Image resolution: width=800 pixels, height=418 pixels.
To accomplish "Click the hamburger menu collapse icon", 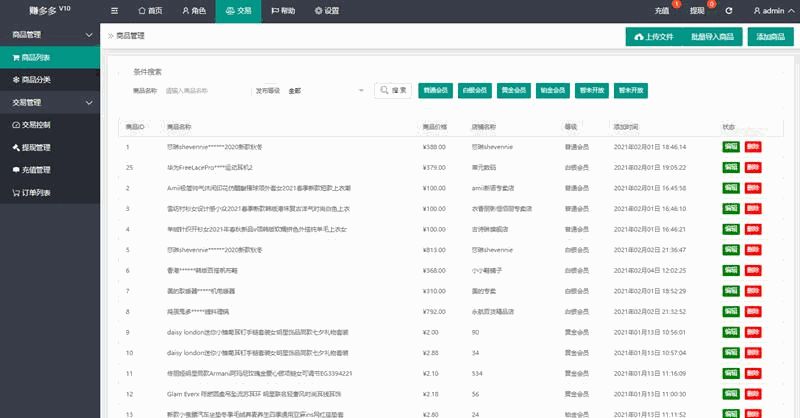I will [x=114, y=11].
